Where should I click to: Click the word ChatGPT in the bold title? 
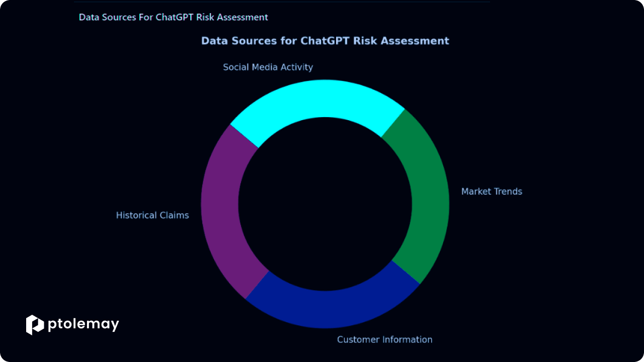pyautogui.click(x=325, y=41)
